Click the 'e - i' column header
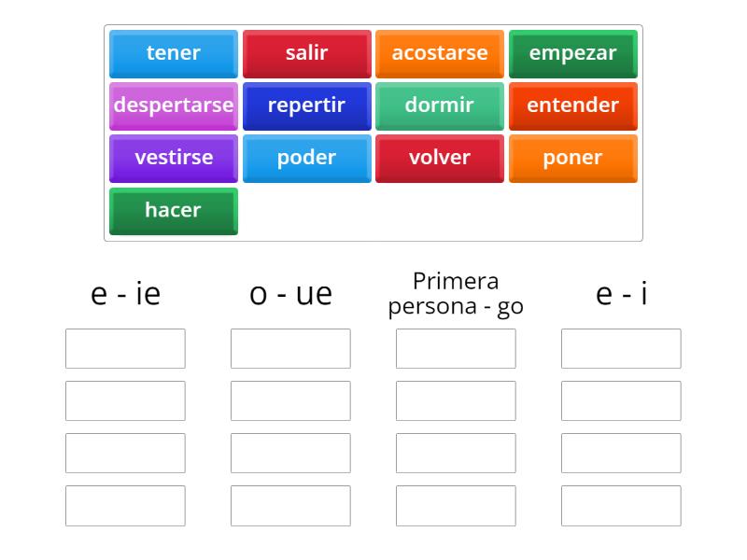The width and height of the screenshot is (747, 560). coord(621,292)
